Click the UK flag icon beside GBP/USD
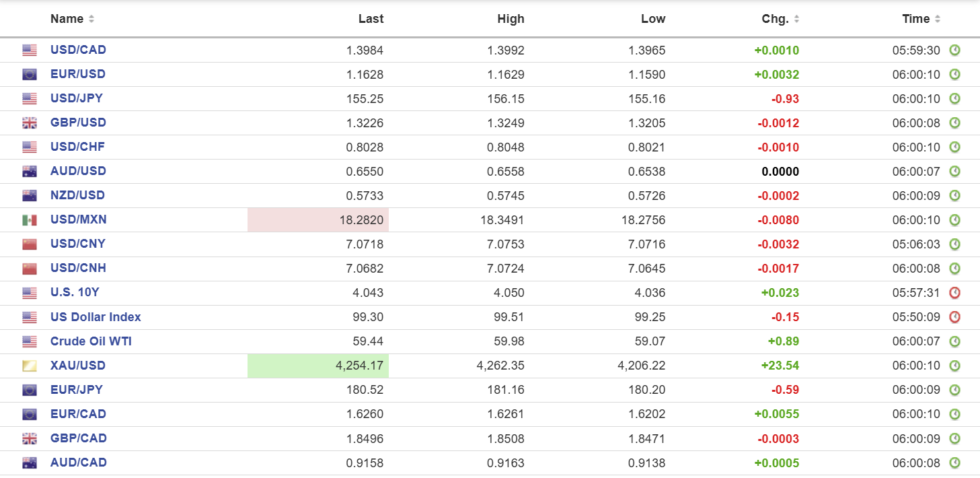Image resolution: width=980 pixels, height=478 pixels. tap(29, 123)
